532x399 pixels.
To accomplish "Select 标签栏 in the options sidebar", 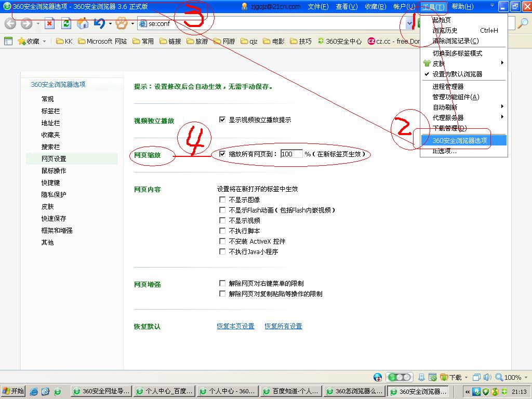I will [50, 111].
